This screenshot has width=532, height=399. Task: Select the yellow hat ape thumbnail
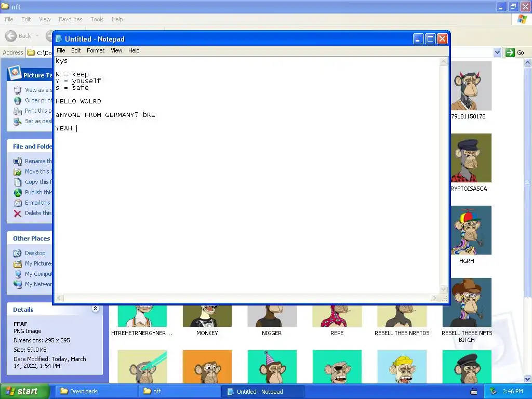tap(402, 366)
